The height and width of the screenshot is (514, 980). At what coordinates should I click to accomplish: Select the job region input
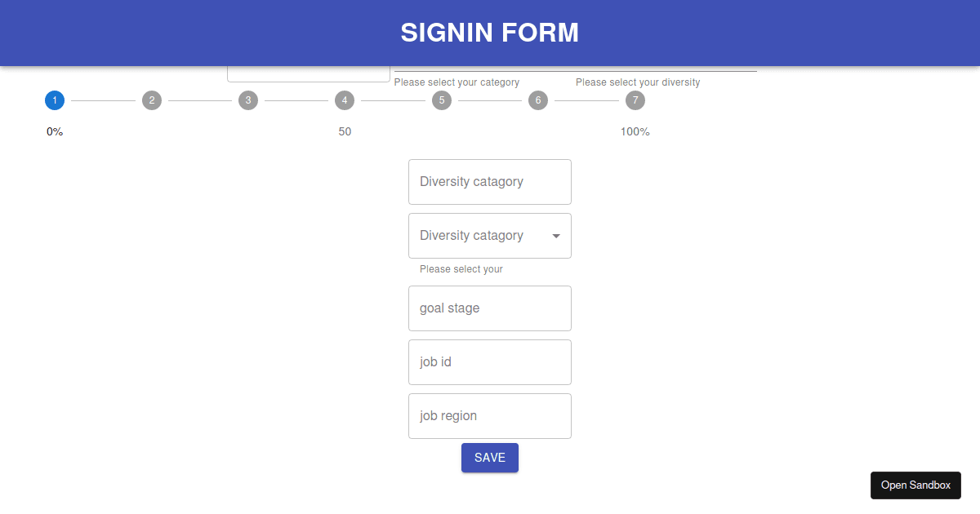pyautogui.click(x=489, y=415)
